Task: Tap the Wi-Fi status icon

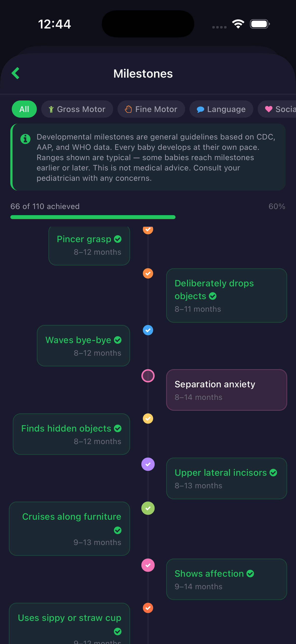Action: click(238, 24)
